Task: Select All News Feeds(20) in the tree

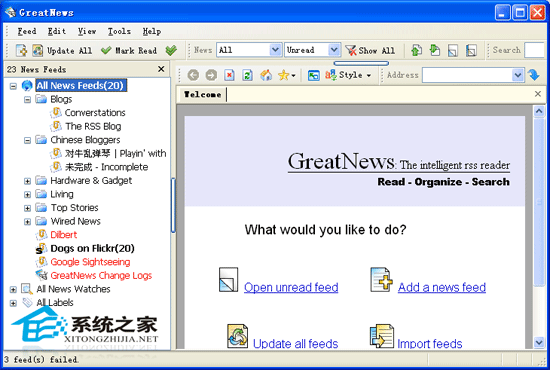Action: tap(81, 86)
